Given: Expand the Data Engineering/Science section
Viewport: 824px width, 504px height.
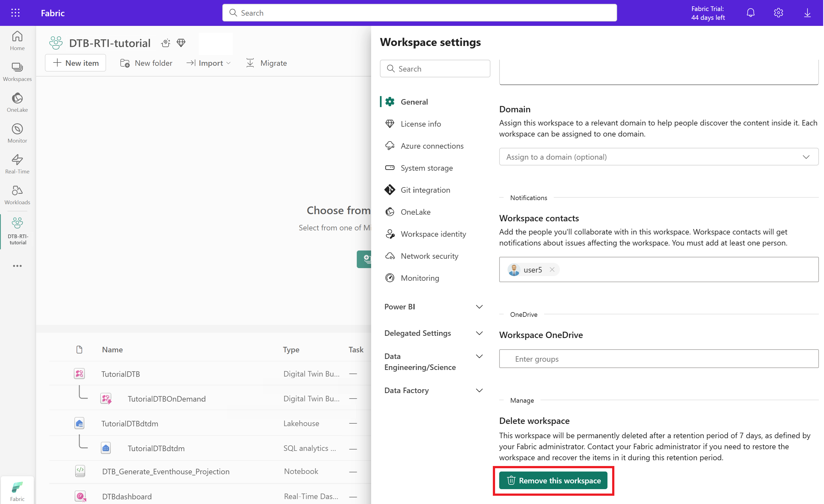Looking at the screenshot, I should point(434,362).
